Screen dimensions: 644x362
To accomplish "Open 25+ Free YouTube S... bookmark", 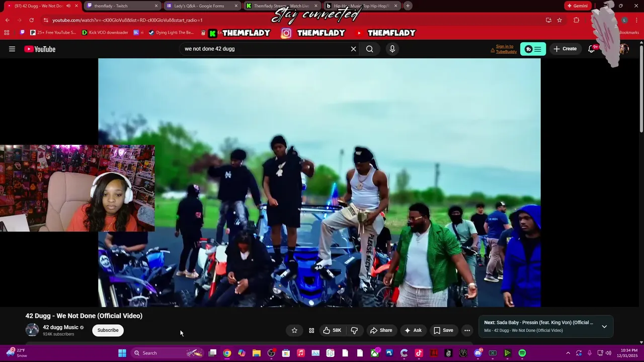I will click(x=53, y=33).
